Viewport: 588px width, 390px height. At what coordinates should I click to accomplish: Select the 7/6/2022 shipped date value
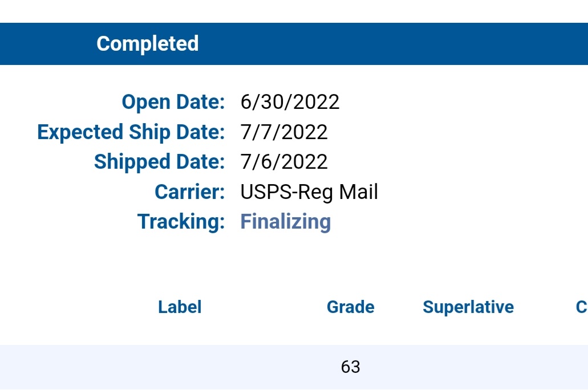click(284, 162)
